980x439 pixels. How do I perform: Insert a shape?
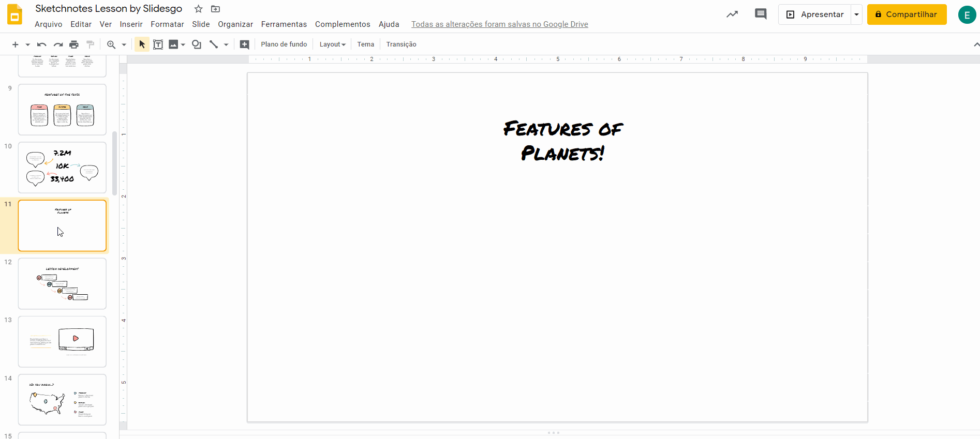coord(197,44)
